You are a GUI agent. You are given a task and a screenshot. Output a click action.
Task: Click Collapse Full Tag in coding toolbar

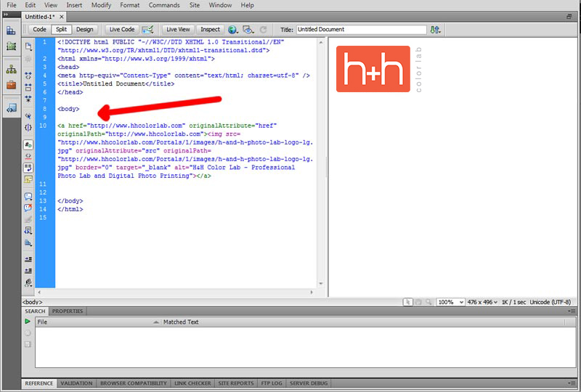pyautogui.click(x=28, y=75)
